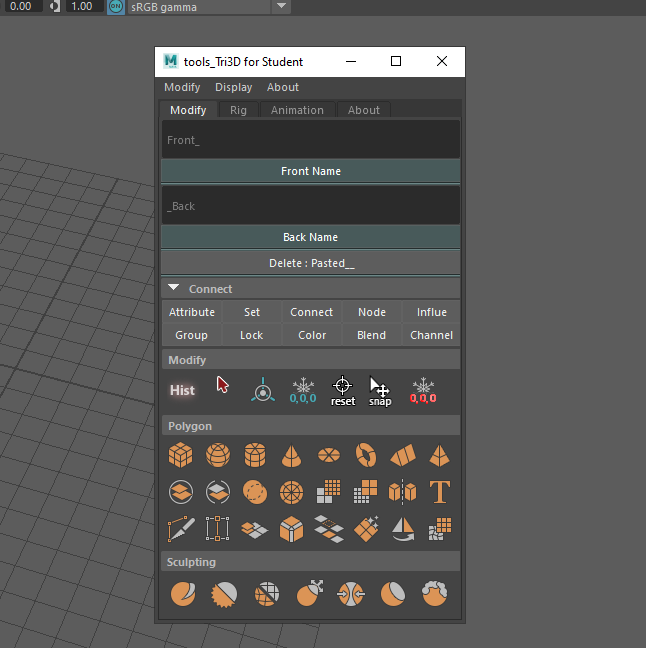Open the sRGB gamma dropdown
The height and width of the screenshot is (648, 646).
click(x=209, y=7)
